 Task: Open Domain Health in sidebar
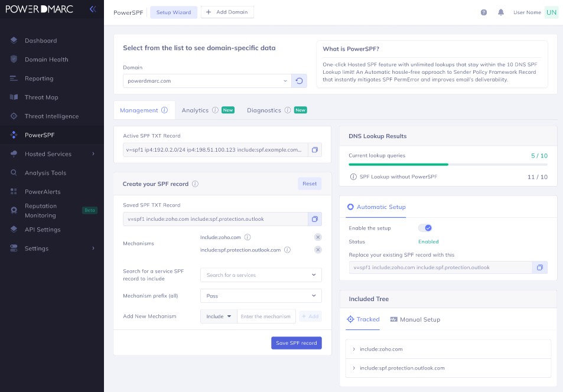[x=46, y=60]
